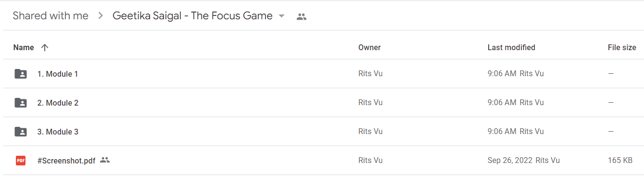Go back to Shared with me
The height and width of the screenshot is (176, 644).
click(x=51, y=15)
